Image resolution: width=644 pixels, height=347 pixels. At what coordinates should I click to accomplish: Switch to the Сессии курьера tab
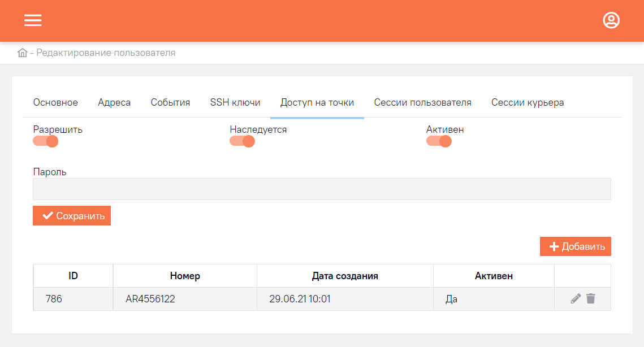coord(528,102)
